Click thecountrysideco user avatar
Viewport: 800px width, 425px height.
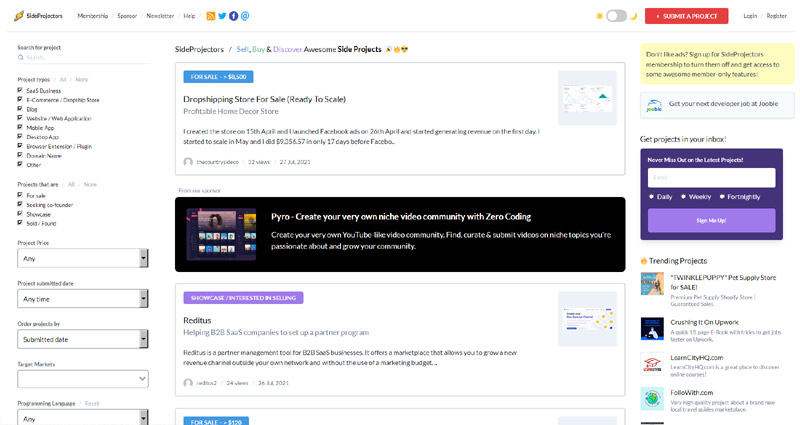[x=188, y=162]
